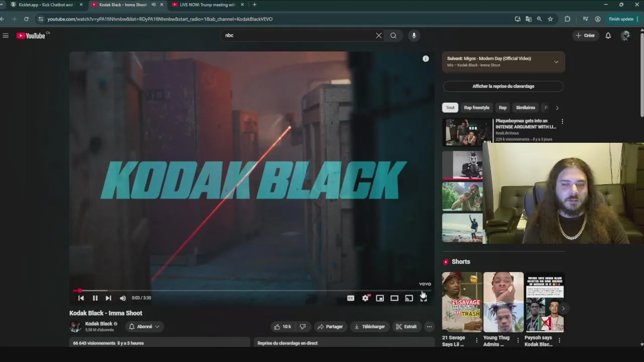Viewport: 644px width, 362px height.
Task: Open Kodak Black channel name link
Action: pyautogui.click(x=99, y=324)
